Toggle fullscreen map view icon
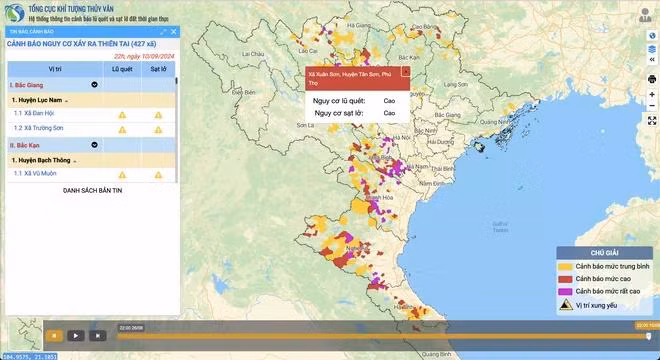The height and width of the screenshot is (360, 660). (x=652, y=121)
